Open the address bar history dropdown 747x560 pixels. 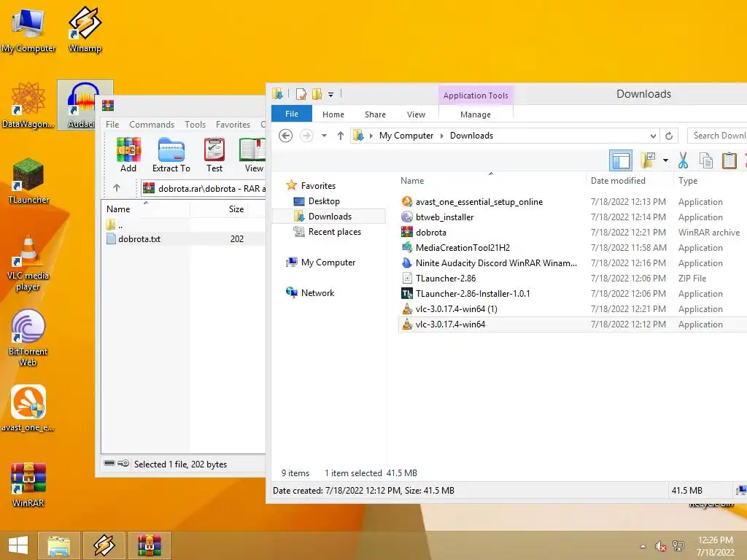pyautogui.click(x=653, y=136)
